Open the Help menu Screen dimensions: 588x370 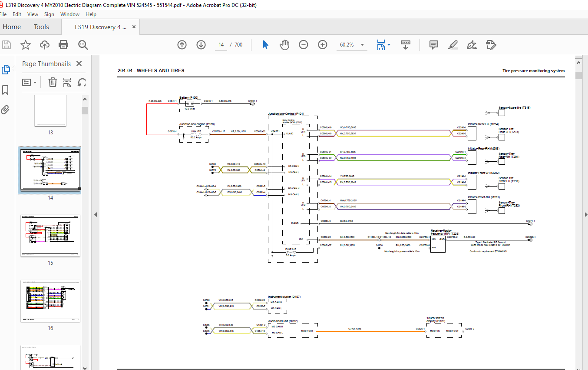pyautogui.click(x=91, y=14)
